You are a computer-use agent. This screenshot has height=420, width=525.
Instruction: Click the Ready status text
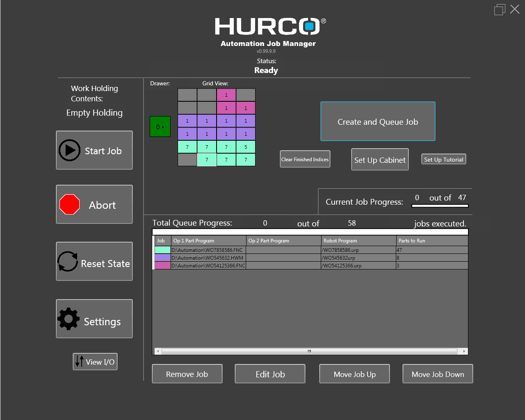pos(266,70)
